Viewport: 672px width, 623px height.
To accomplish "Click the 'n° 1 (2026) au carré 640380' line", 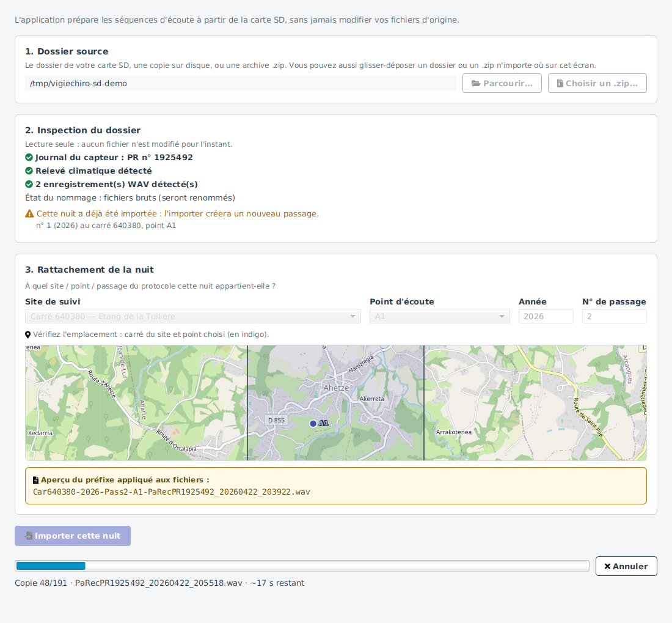I will 106,226.
